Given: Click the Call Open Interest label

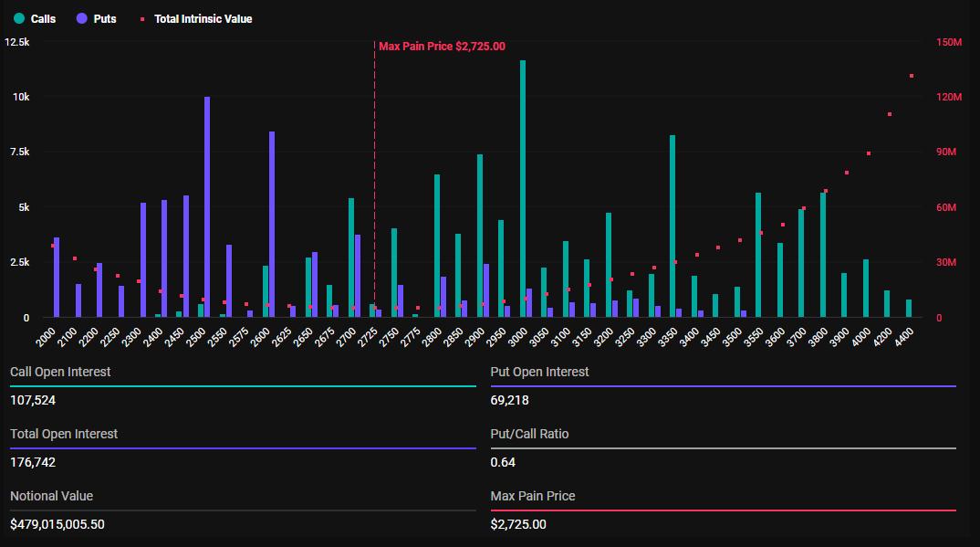Looking at the screenshot, I should click(x=60, y=372).
